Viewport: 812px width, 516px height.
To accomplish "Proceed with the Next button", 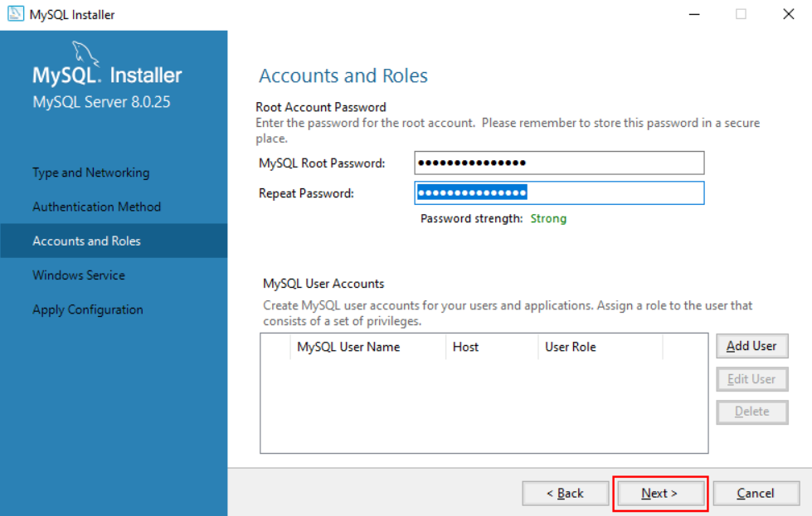I will pos(659,494).
